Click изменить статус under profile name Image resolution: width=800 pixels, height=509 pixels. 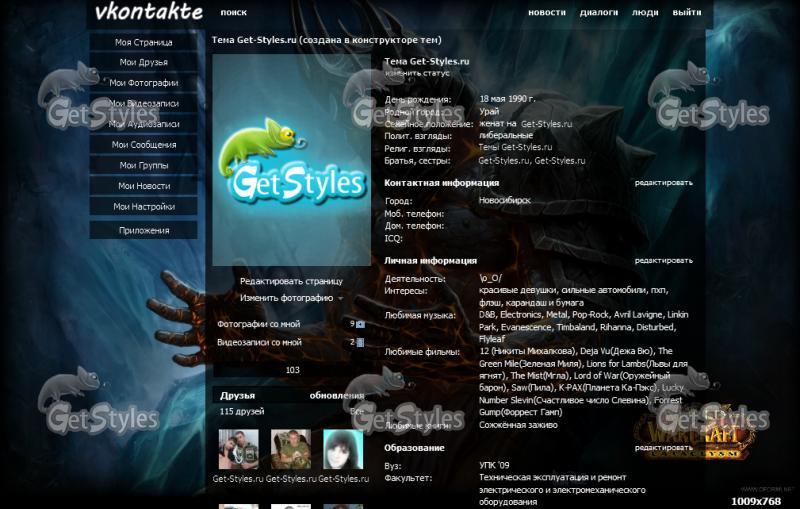417,73
